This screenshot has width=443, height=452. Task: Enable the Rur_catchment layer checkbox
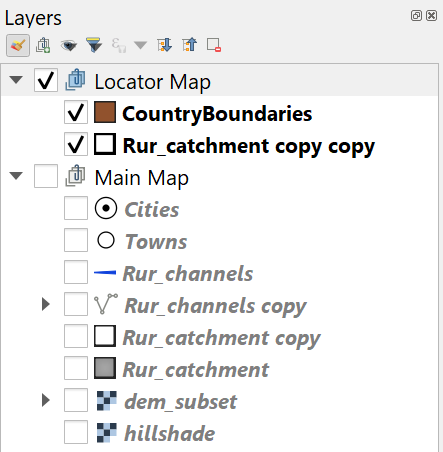pos(76,368)
